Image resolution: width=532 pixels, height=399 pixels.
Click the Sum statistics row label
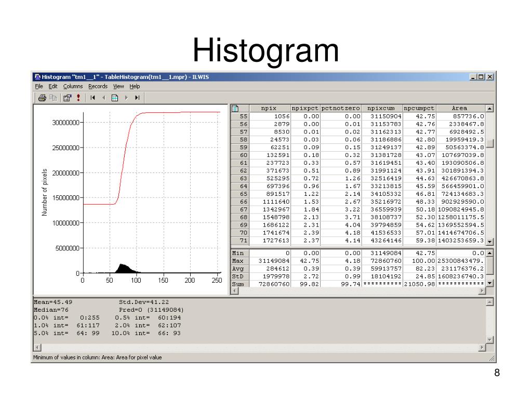[x=240, y=284]
